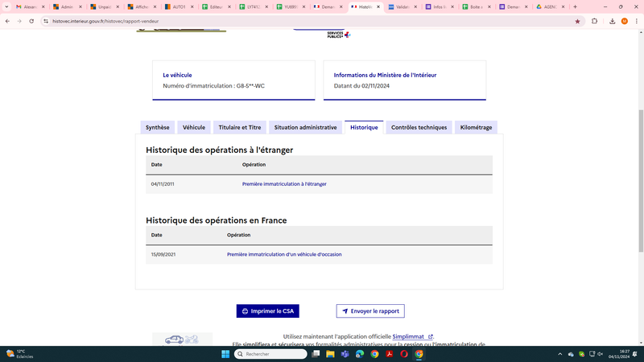Viewport: 644px width, 362px height.
Task: Open the Chrome profile avatar
Action: coord(625,21)
